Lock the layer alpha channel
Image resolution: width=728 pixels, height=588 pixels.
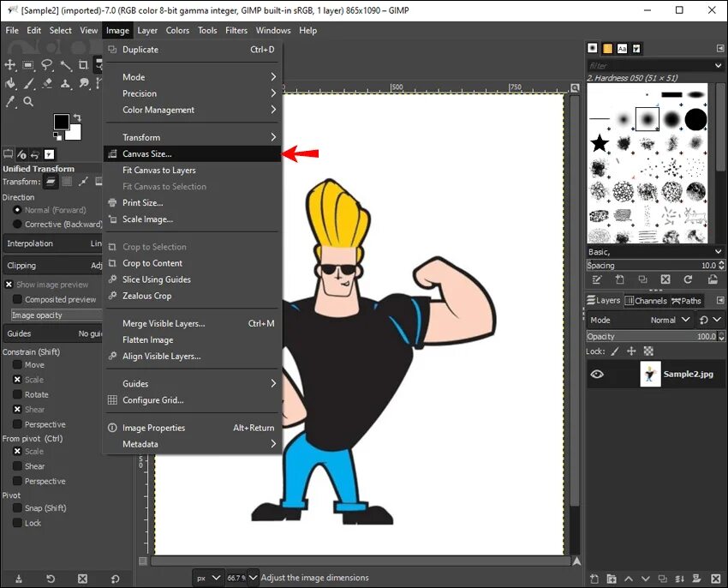[x=648, y=351]
